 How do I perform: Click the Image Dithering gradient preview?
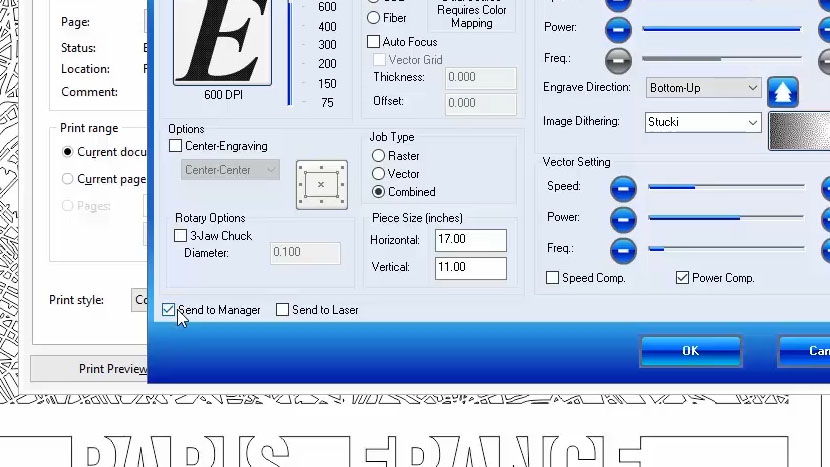[x=799, y=131]
